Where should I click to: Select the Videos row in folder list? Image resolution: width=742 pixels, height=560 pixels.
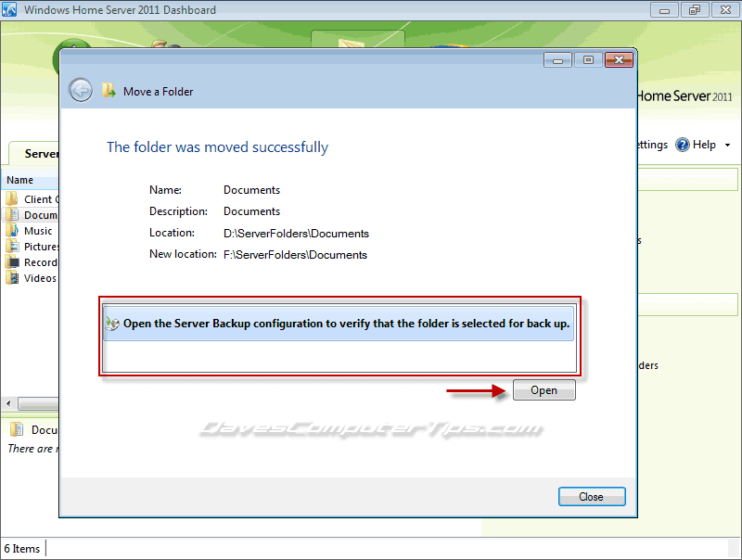pyautogui.click(x=31, y=278)
